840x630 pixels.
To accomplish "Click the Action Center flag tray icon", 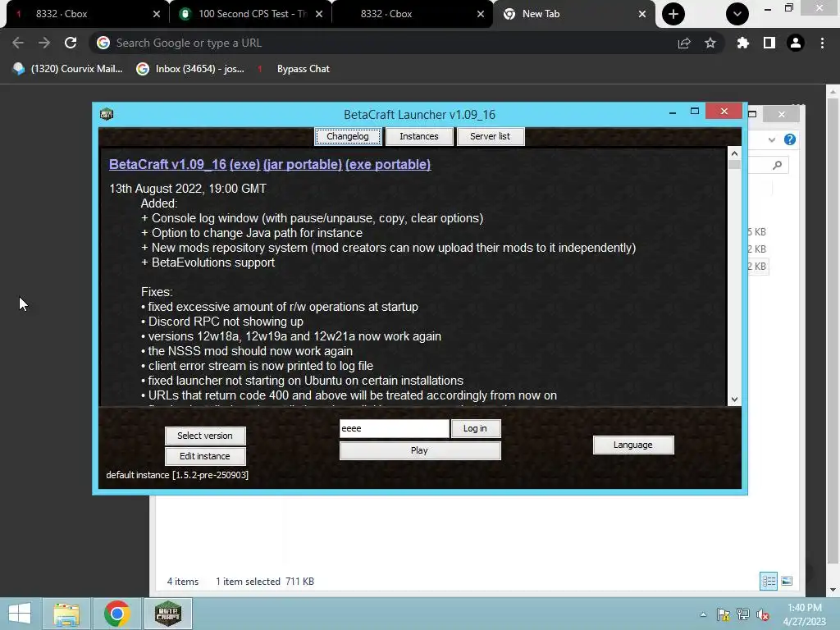I will 723,615.
